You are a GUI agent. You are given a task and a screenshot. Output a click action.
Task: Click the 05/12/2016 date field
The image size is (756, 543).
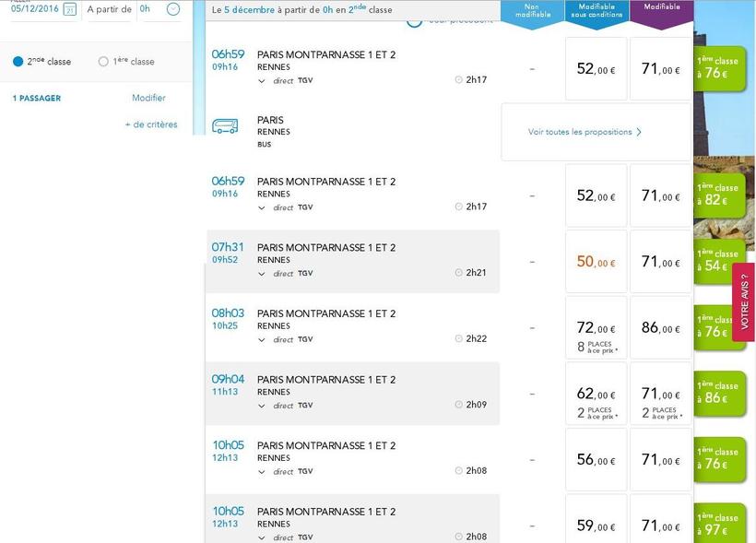[x=35, y=9]
